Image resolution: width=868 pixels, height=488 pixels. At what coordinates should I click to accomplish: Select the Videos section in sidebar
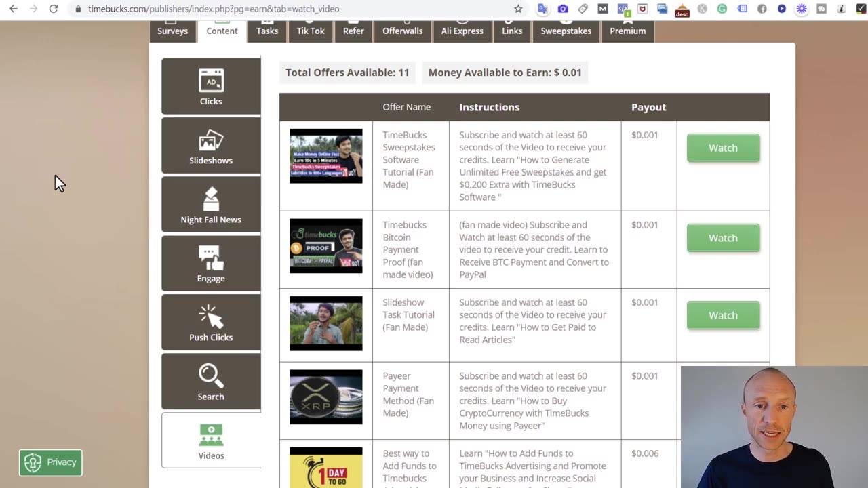(211, 440)
